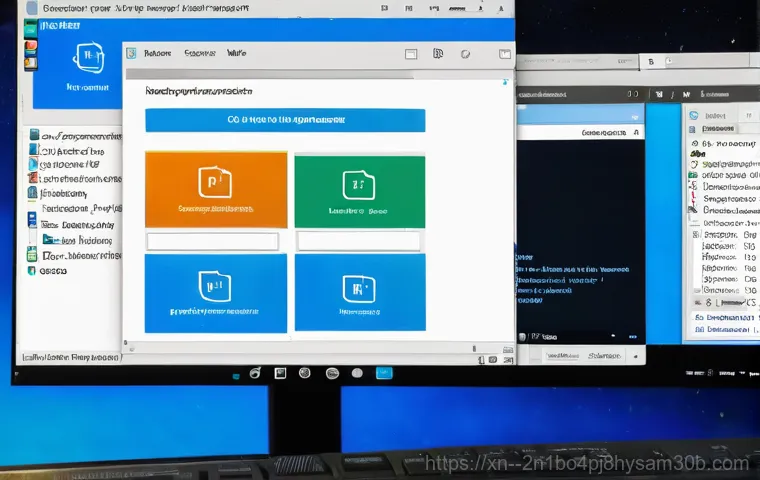Open the first menu in the dialog menu bar
The height and width of the screenshot is (480, 760).
click(158, 53)
